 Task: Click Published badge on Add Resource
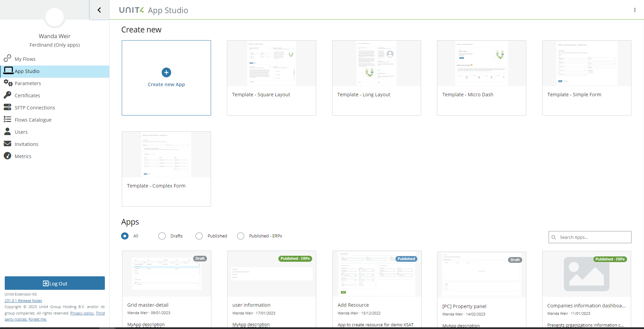[x=406, y=259]
